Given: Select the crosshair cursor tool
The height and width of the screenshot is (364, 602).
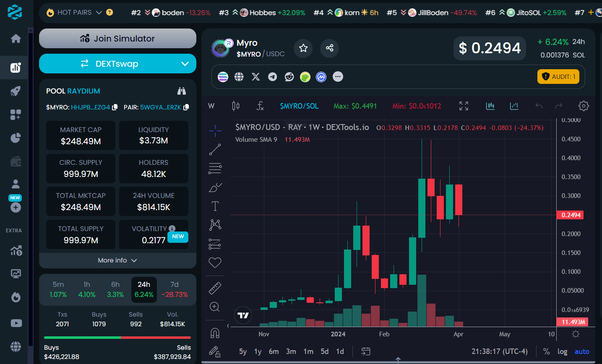Looking at the screenshot, I should tap(215, 131).
